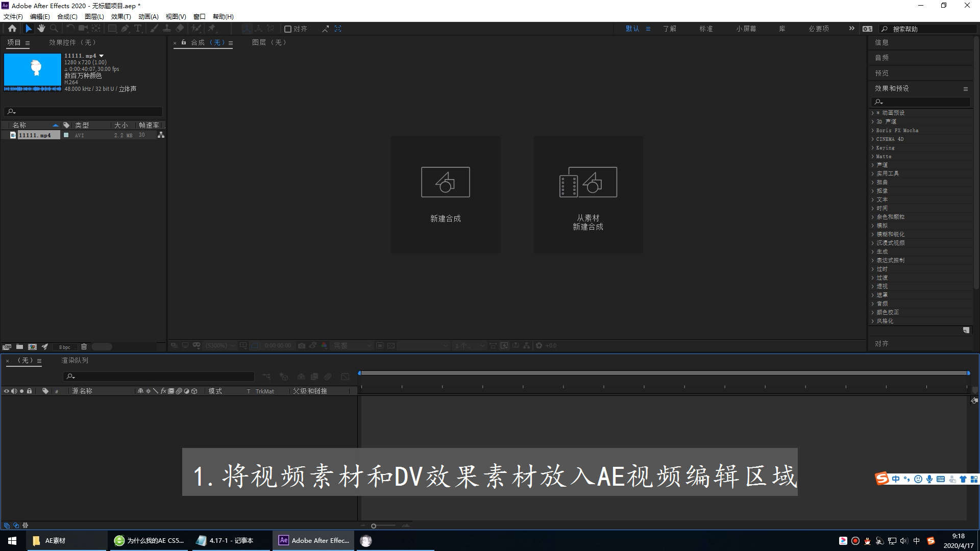Toggle visibility of layer in timeline
This screenshot has width=980, height=551.
click(x=6, y=391)
